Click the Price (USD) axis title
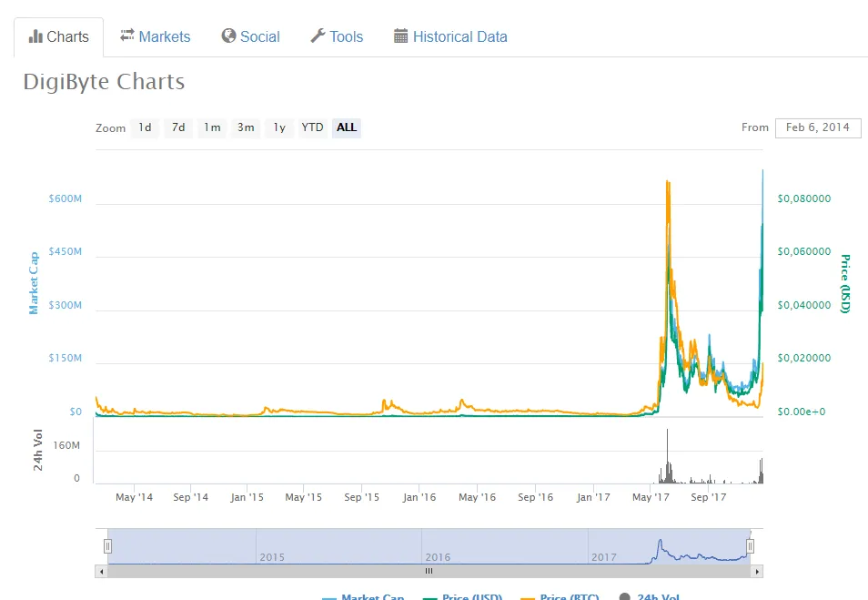This screenshot has height=600, width=868. click(844, 284)
